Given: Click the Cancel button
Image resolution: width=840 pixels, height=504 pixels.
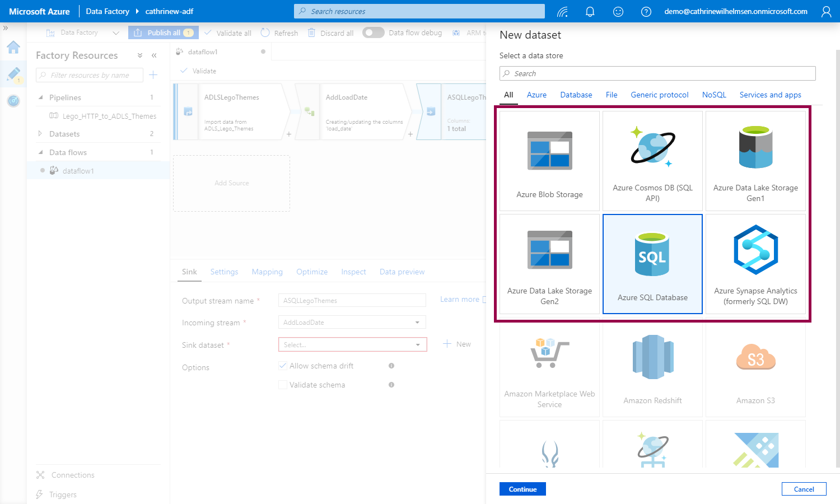Looking at the screenshot, I should click(804, 489).
